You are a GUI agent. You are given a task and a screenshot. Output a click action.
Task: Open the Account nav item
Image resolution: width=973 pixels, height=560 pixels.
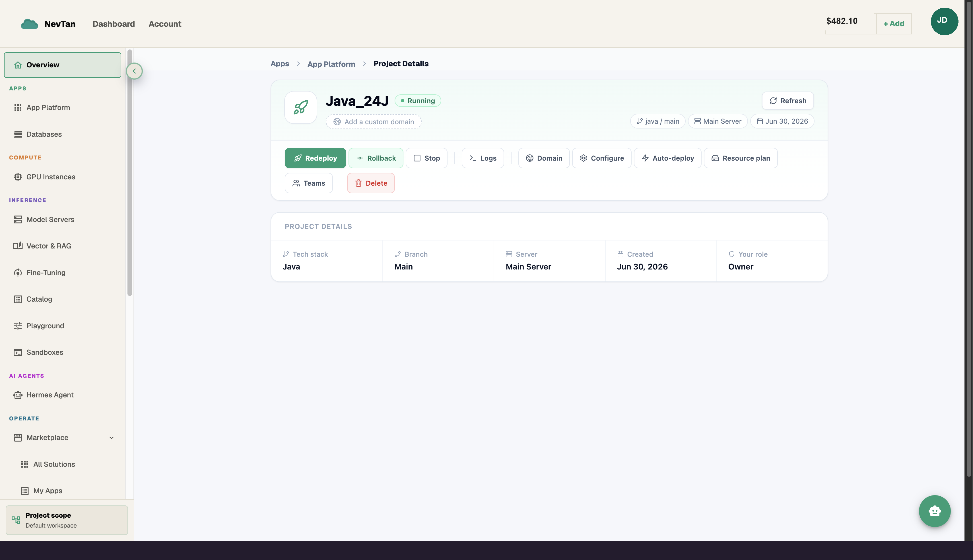(165, 24)
